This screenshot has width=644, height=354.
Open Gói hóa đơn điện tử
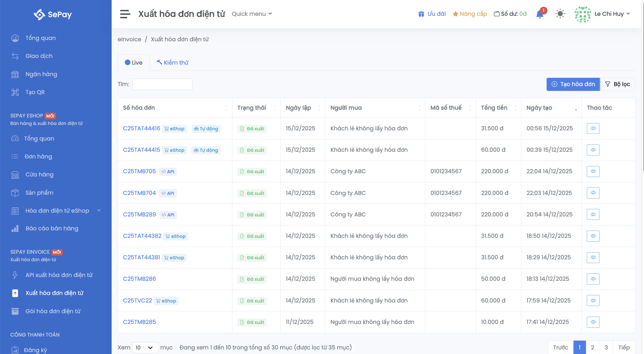[53, 311]
